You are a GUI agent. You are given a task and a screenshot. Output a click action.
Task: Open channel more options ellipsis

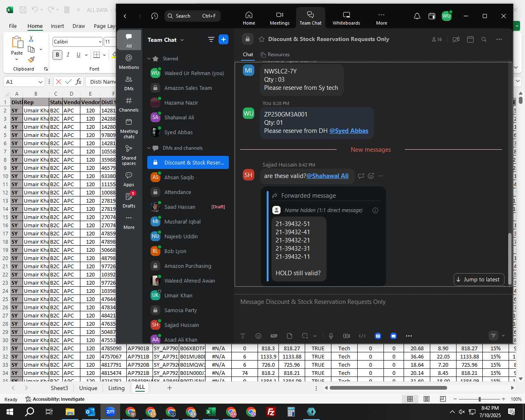tap(499, 39)
